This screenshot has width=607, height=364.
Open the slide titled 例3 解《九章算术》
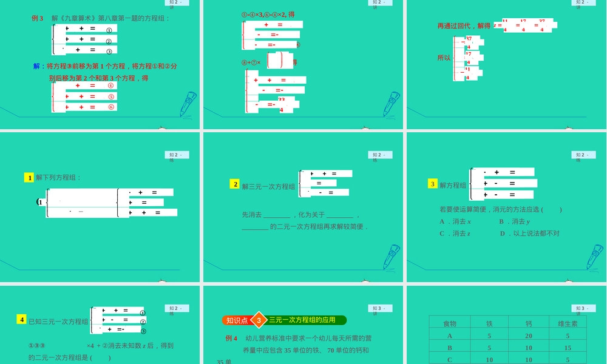pos(100,64)
